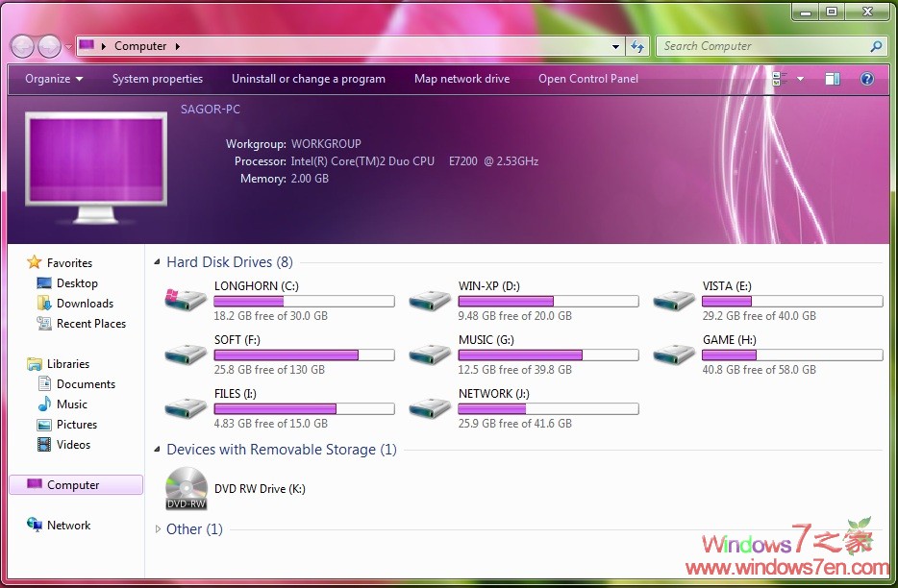This screenshot has height=588, width=898.
Task: Show Recent Places from Favorites
Action: [89, 324]
